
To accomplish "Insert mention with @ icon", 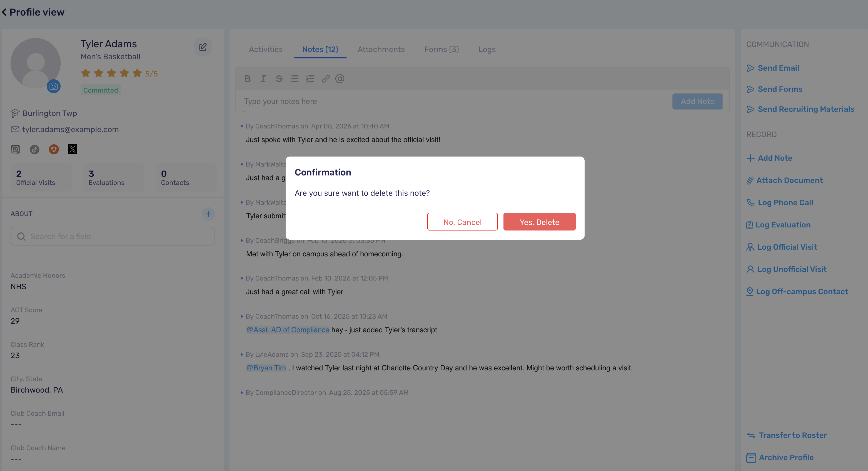I will 340,79.
